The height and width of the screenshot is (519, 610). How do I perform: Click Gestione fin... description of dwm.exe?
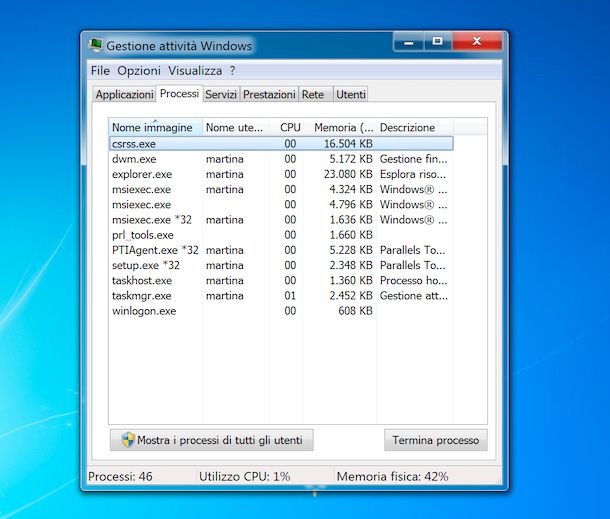[414, 159]
